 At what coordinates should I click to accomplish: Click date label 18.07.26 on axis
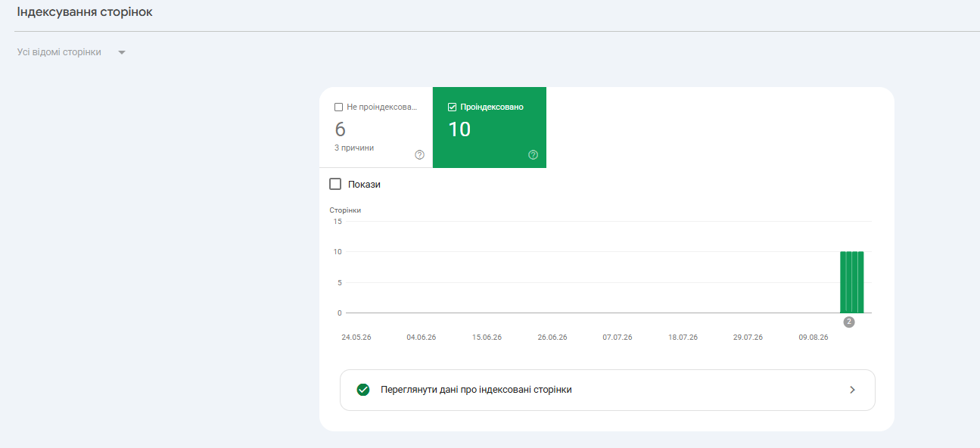[x=683, y=338]
